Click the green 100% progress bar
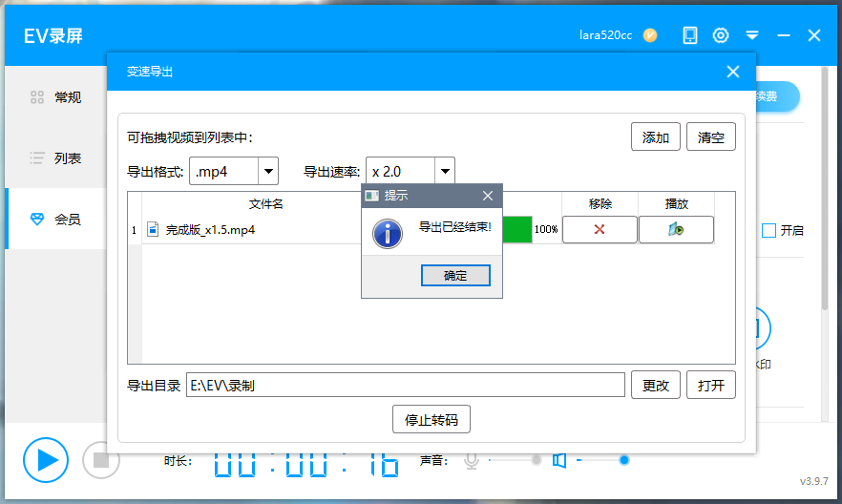This screenshot has height=504, width=842. (517, 229)
